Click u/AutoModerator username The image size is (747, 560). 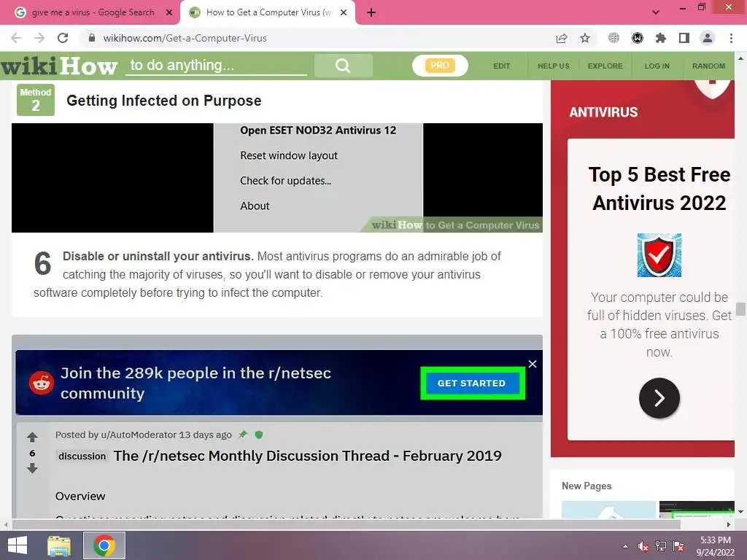(x=139, y=435)
